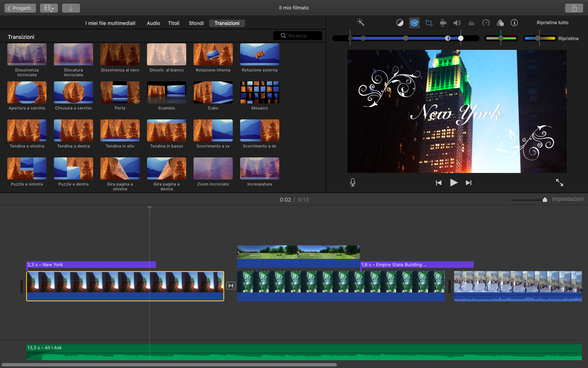Switch to the Titoli tab
Viewport: 588px width, 368px height.
click(x=174, y=23)
